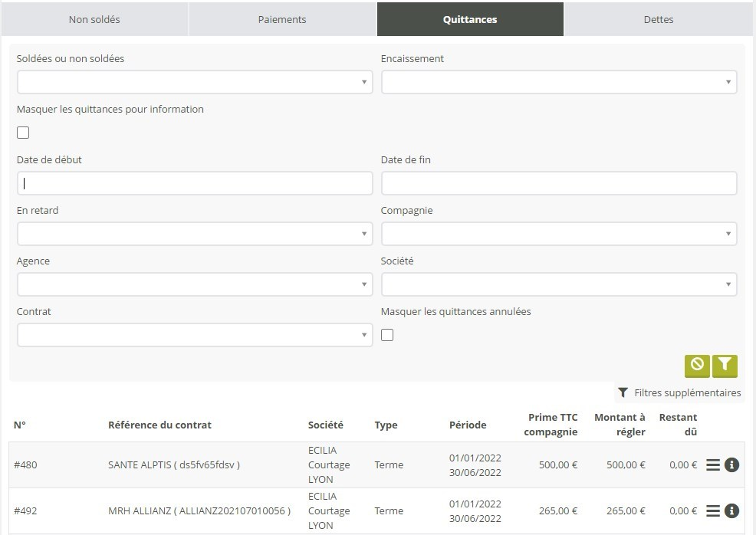756x535 pixels.
Task: Expand 'Soldées ou non soldées' dropdown
Action: [195, 82]
